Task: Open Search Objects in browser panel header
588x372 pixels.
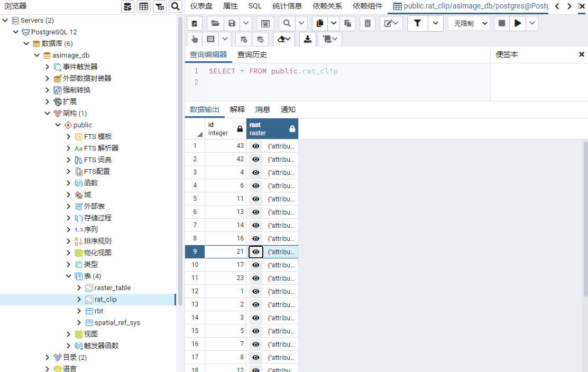Action: [x=175, y=6]
